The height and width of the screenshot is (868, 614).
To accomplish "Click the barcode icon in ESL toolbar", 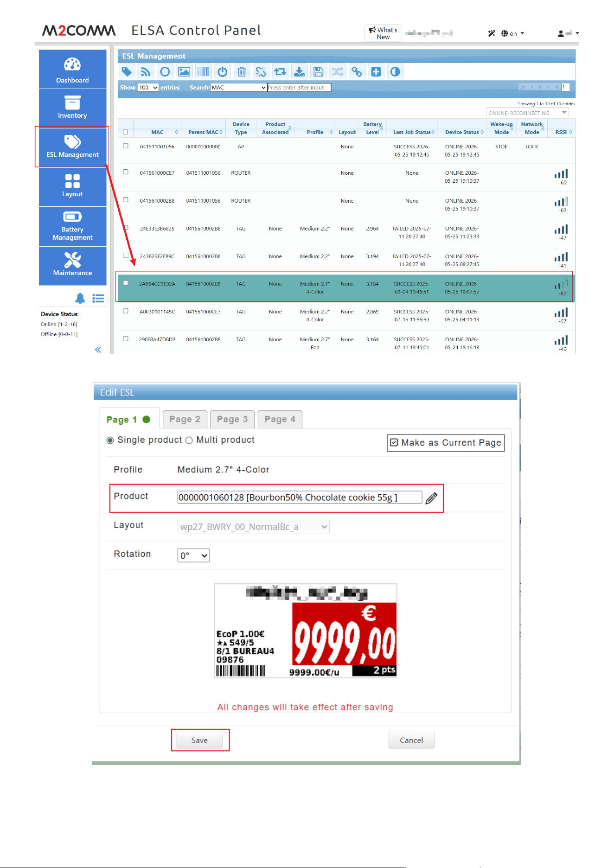I will point(203,72).
